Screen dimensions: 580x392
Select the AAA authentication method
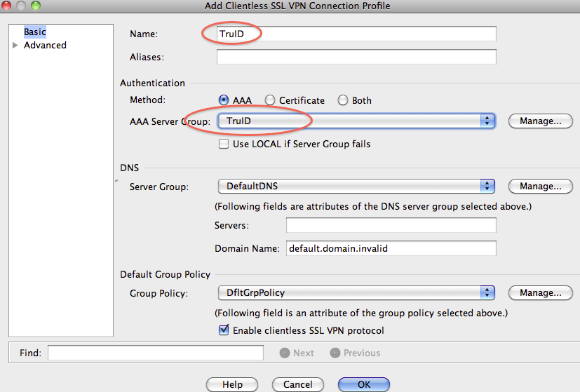[x=224, y=100]
